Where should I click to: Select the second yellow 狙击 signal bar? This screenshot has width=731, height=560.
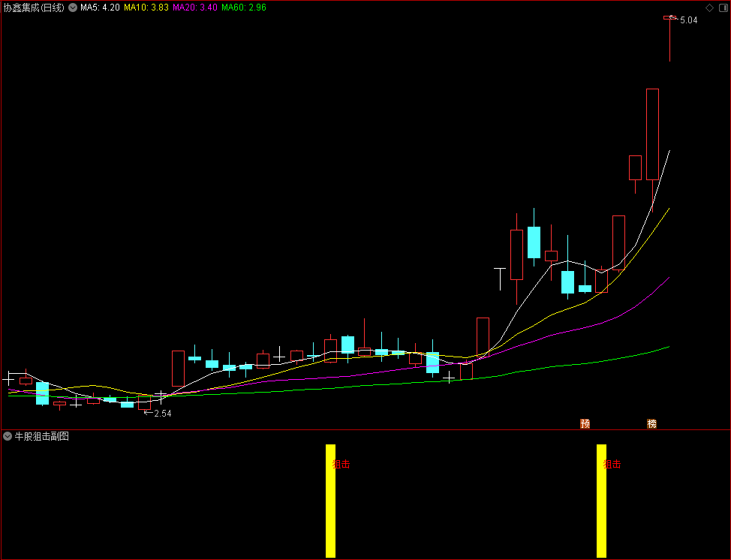(x=601, y=501)
